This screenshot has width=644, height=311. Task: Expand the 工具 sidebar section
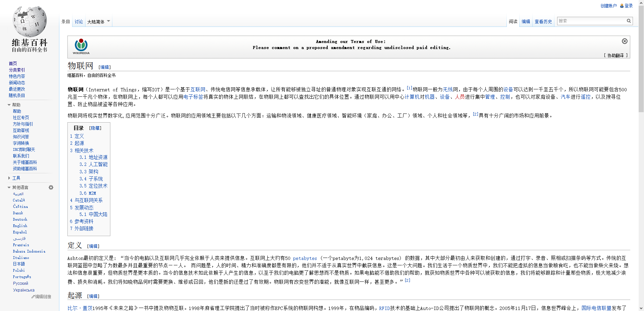(9, 178)
